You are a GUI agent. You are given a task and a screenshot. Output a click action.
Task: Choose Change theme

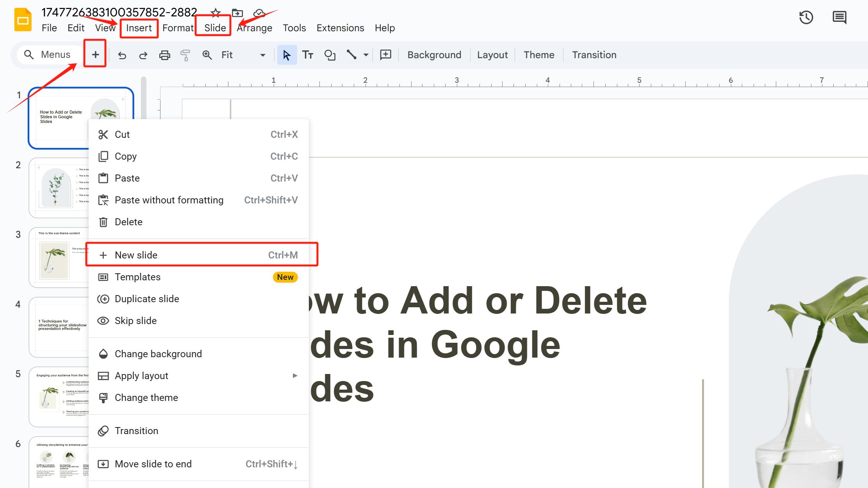click(199, 397)
